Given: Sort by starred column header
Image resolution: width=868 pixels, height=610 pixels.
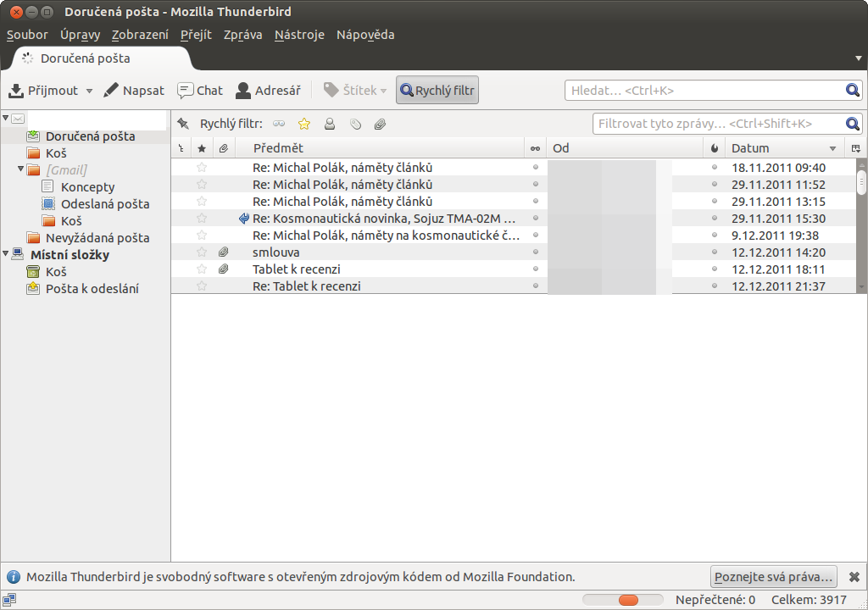Looking at the screenshot, I should pyautogui.click(x=202, y=148).
